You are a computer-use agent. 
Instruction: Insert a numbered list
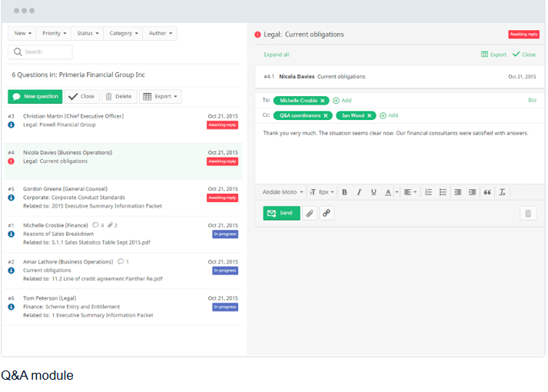click(x=428, y=192)
